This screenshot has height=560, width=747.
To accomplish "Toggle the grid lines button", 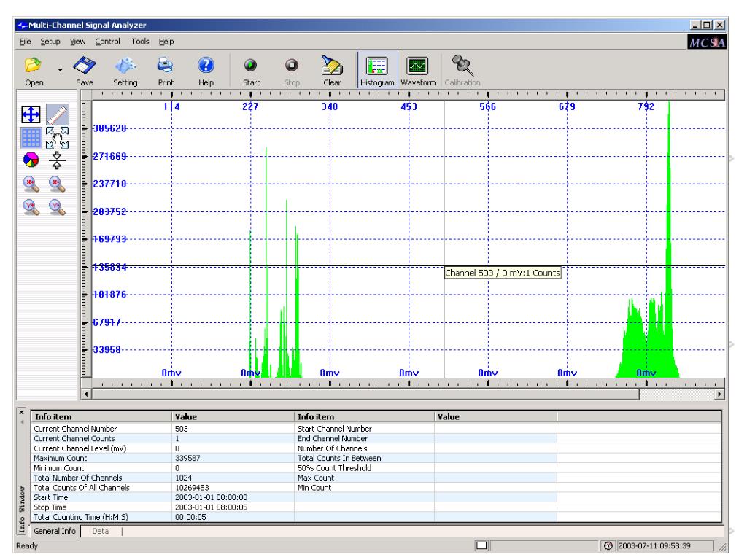I will tap(31, 138).
